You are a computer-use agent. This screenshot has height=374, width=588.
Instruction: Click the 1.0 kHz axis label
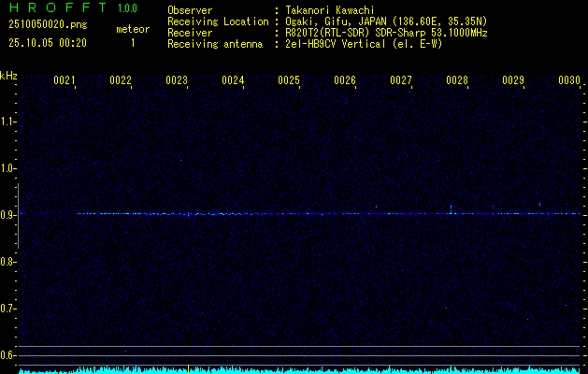pyautogui.click(x=7, y=168)
